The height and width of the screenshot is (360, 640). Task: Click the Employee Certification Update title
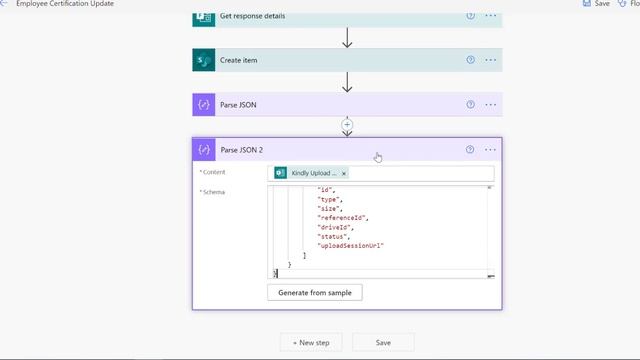pos(65,3)
